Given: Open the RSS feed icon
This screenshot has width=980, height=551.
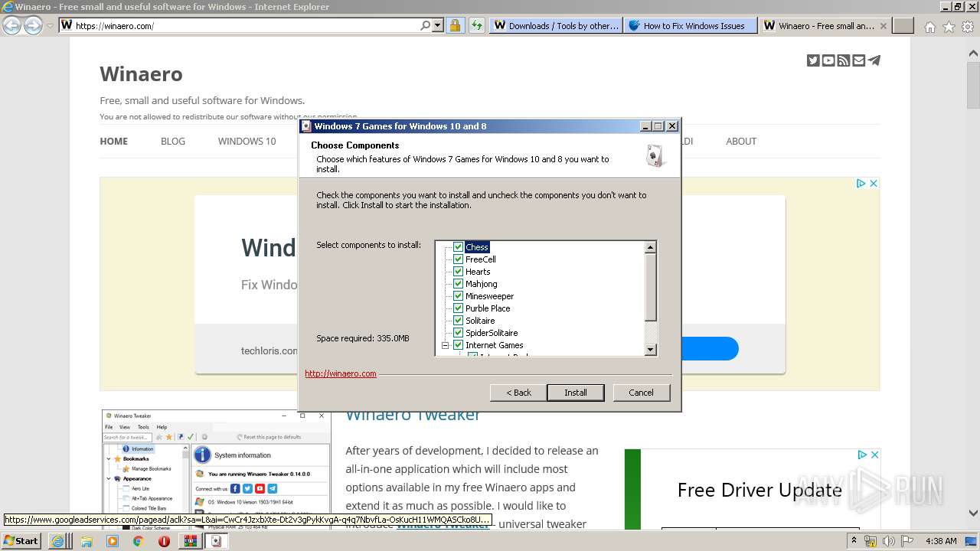Looking at the screenshot, I should pos(844,60).
